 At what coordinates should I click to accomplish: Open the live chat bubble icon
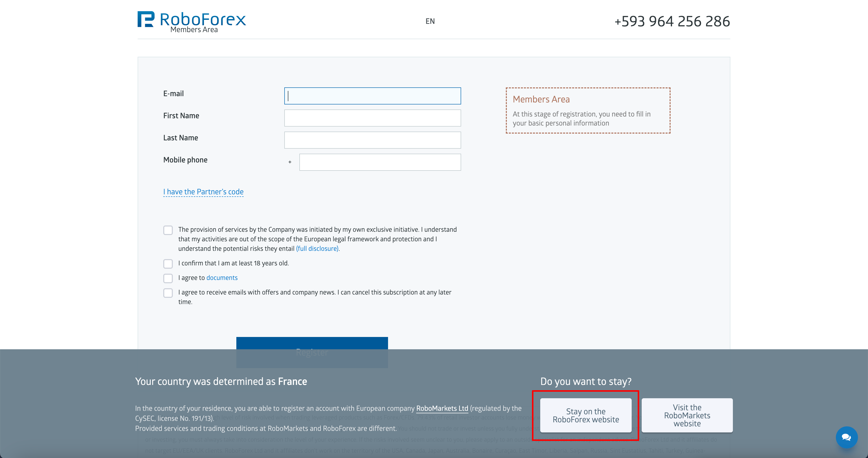846,437
